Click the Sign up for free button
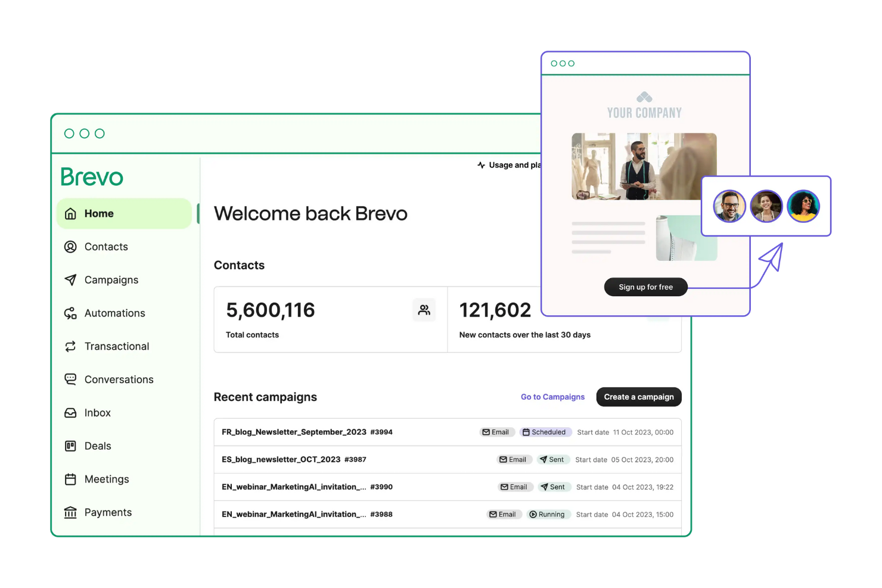The image size is (882, 588). click(x=645, y=287)
